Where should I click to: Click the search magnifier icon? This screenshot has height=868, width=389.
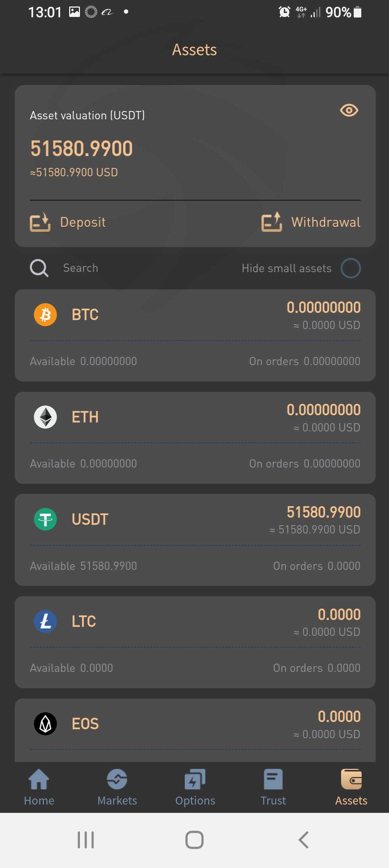pos(39,268)
